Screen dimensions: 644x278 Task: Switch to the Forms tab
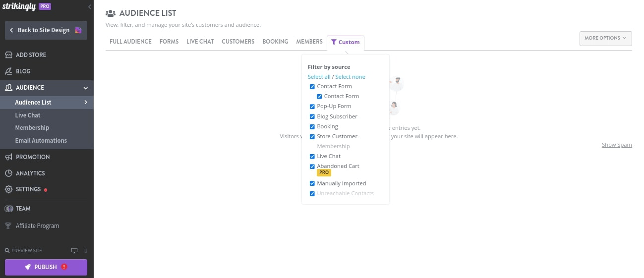point(169,42)
